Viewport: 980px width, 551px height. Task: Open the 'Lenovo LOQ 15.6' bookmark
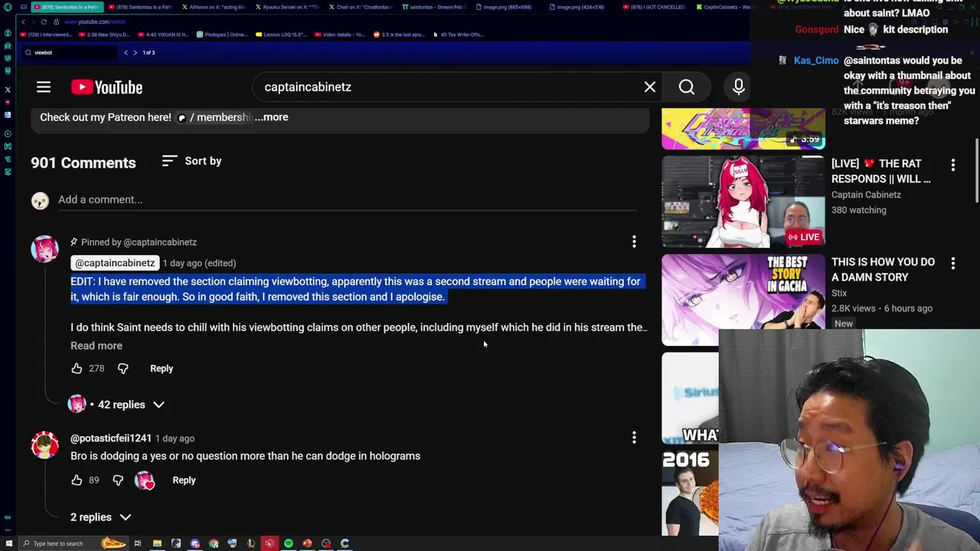(x=283, y=34)
